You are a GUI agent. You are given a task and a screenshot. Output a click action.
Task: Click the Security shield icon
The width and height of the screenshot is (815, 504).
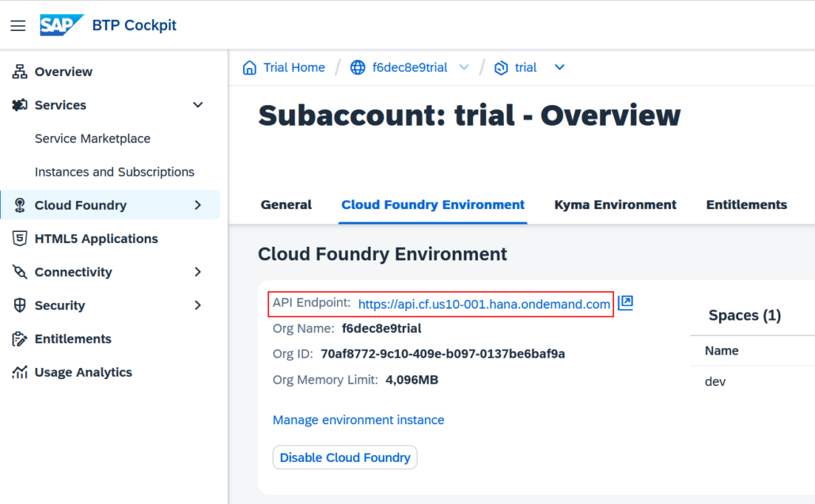point(20,305)
